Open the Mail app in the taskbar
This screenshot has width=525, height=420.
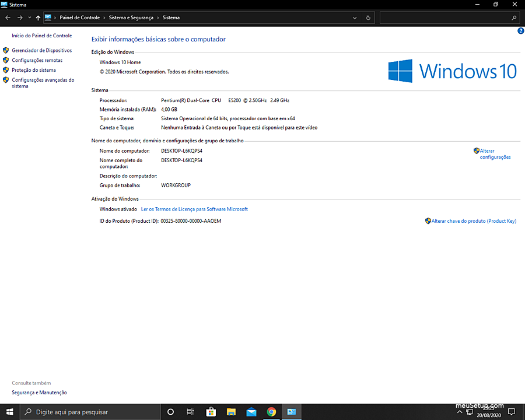251,412
